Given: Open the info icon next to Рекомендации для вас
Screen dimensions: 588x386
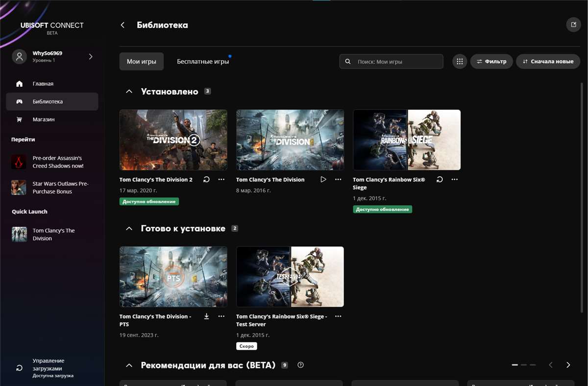Looking at the screenshot, I should pyautogui.click(x=300, y=365).
